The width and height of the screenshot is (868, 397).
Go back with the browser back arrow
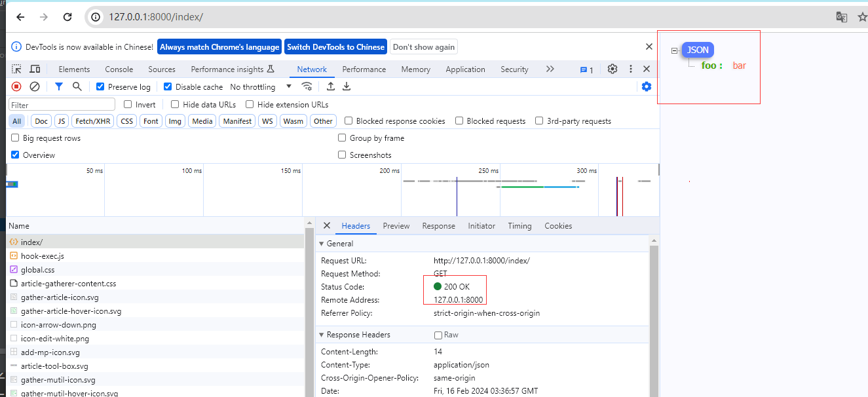20,17
